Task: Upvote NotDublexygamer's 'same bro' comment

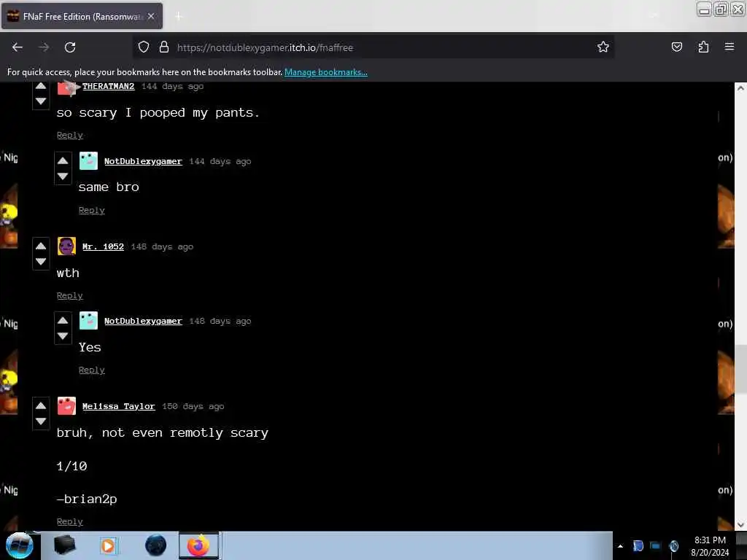Action: tap(63, 160)
